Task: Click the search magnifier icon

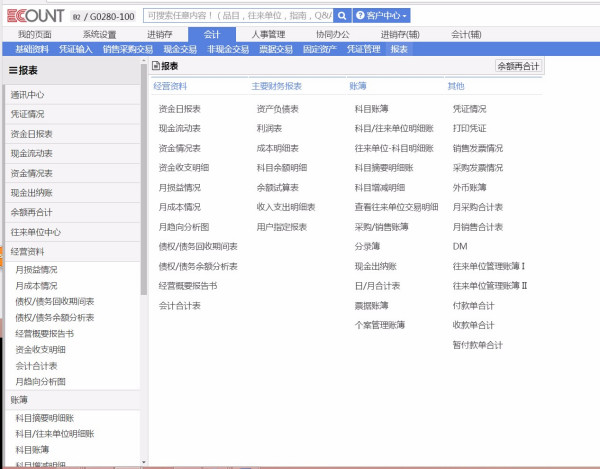Action: [x=342, y=16]
